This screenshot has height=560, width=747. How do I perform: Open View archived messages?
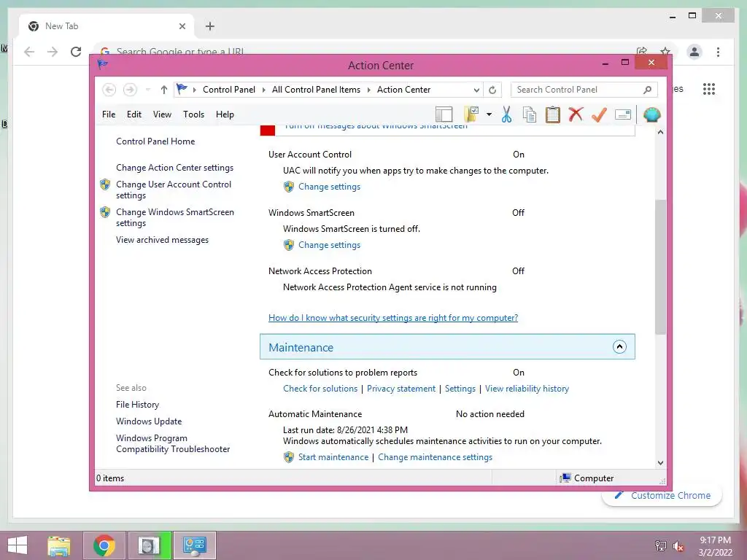[163, 240]
